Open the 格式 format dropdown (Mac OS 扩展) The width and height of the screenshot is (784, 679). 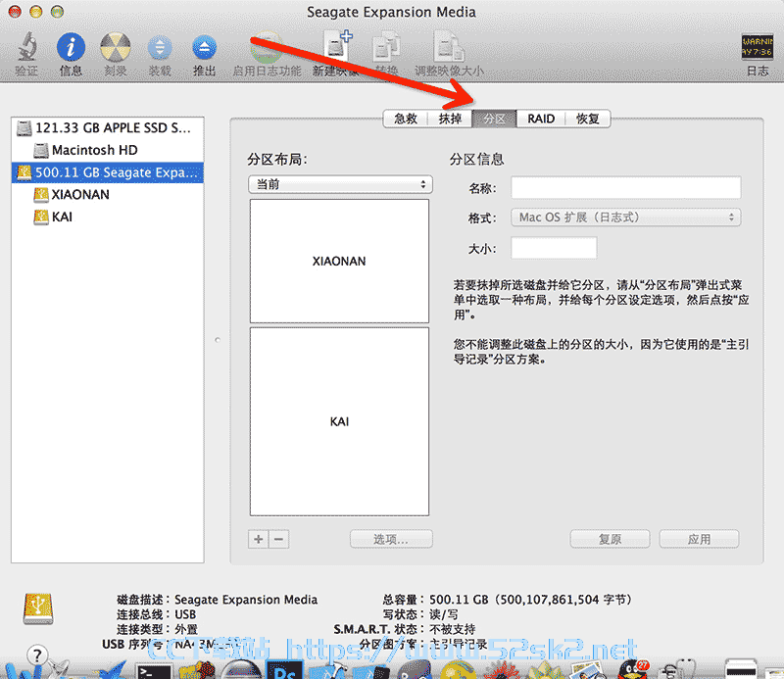coord(625,218)
